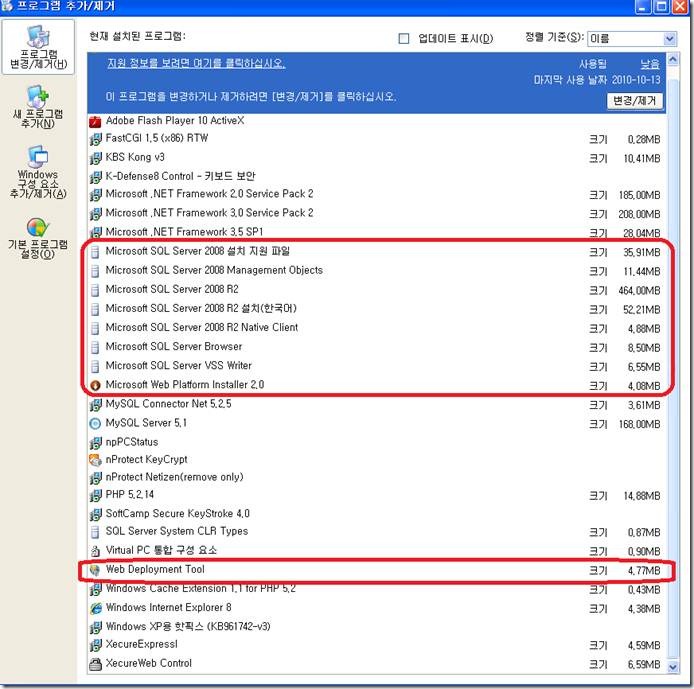This screenshot has width=694, height=689.
Task: Click the 464.00MB size value
Action: [x=639, y=291]
